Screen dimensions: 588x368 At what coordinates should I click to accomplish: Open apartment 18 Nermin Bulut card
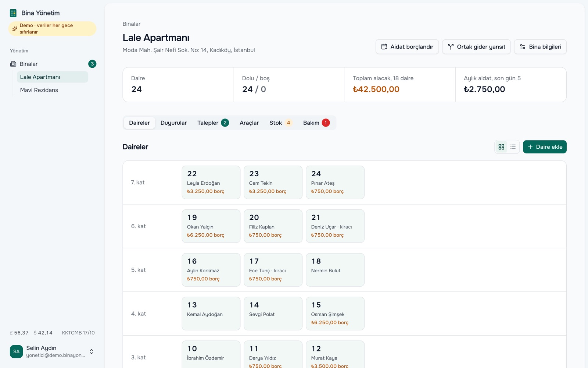(335, 270)
